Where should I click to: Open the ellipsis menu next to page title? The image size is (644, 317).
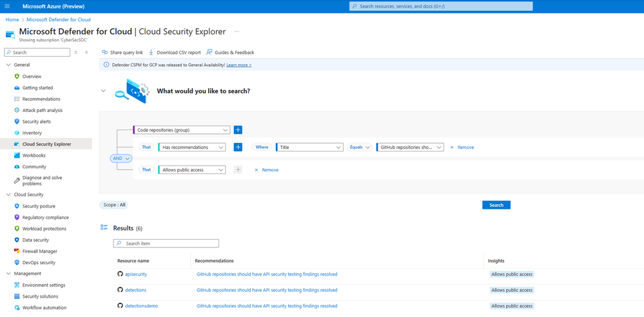point(237,32)
